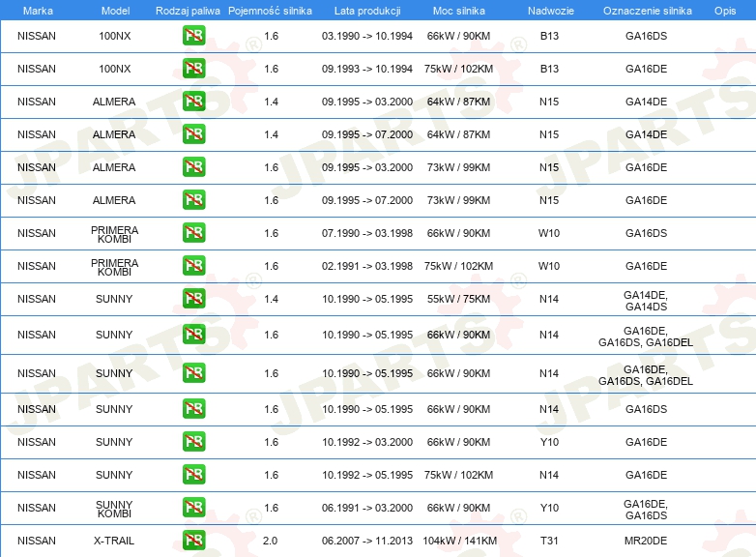Click the MR20DE engine code
The image size is (756, 557).
click(646, 541)
